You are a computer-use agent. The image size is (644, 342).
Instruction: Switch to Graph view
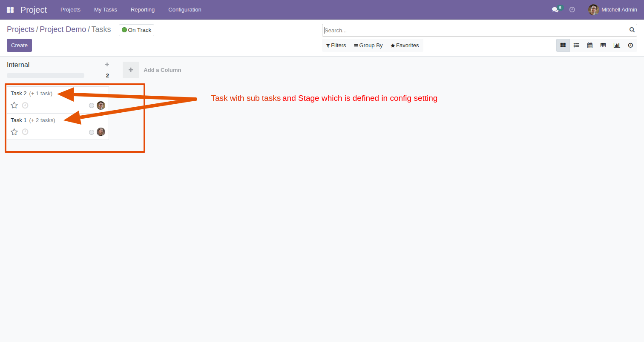coord(617,45)
